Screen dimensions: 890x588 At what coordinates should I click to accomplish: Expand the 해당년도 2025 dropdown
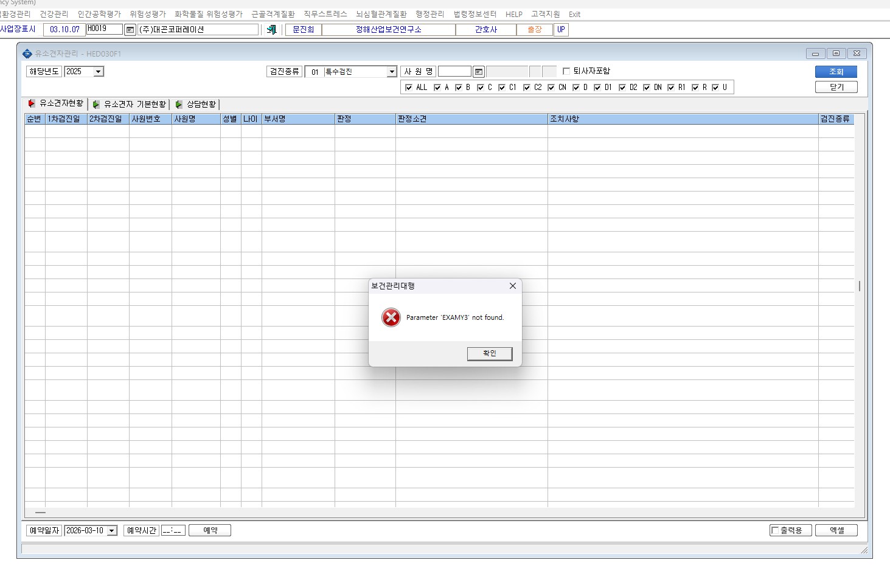pos(99,72)
